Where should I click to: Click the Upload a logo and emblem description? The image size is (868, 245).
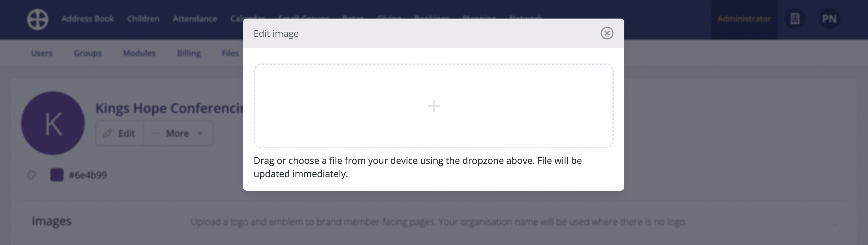(x=438, y=222)
